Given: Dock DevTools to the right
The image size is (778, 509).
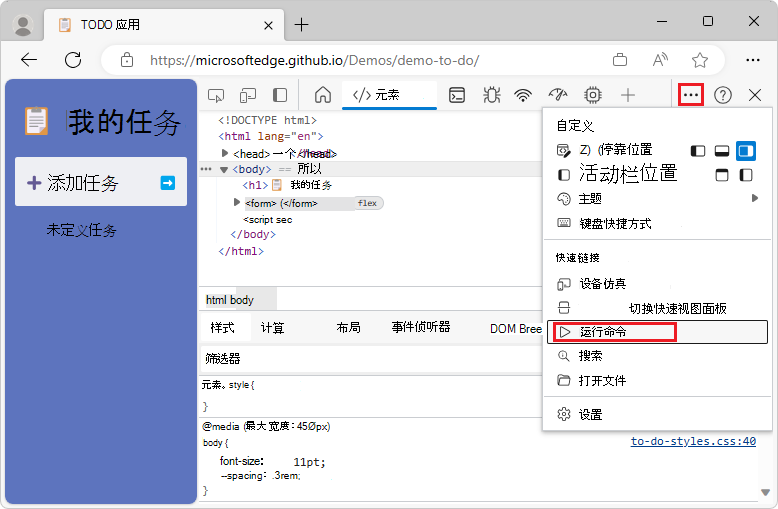Looking at the screenshot, I should pos(746,151).
